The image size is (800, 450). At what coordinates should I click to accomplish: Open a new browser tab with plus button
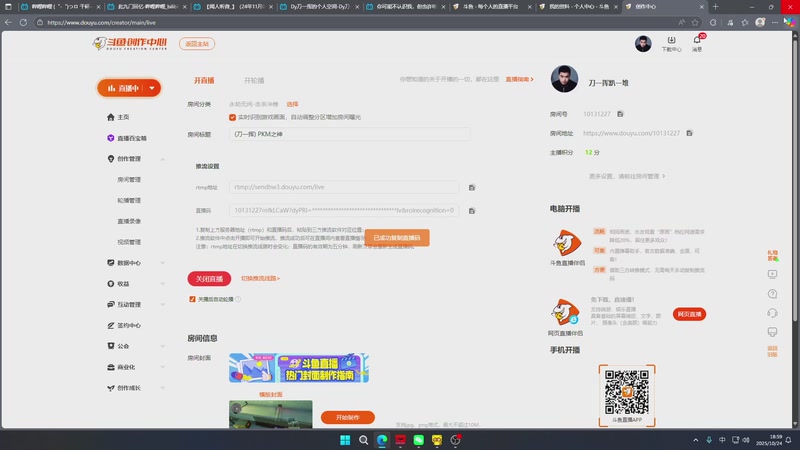pyautogui.click(x=715, y=7)
